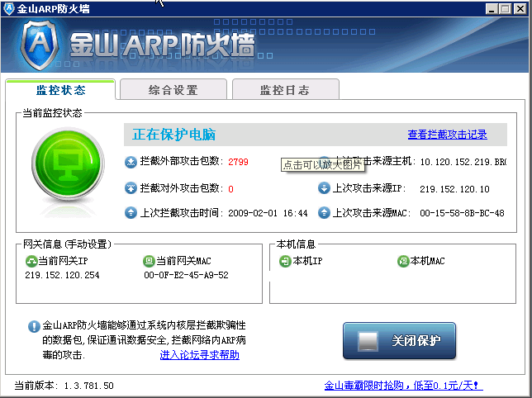Click the 正在保护电脑 status heading
The image size is (532, 398).
174,135
